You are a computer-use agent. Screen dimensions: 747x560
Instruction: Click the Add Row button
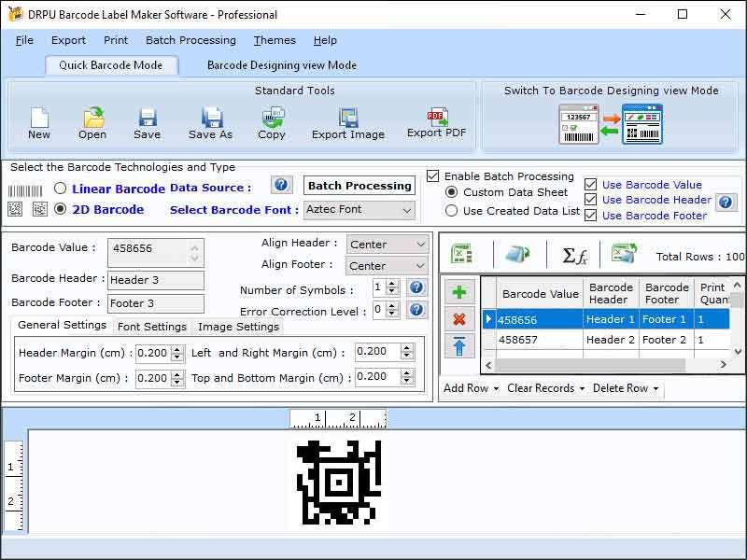(467, 388)
